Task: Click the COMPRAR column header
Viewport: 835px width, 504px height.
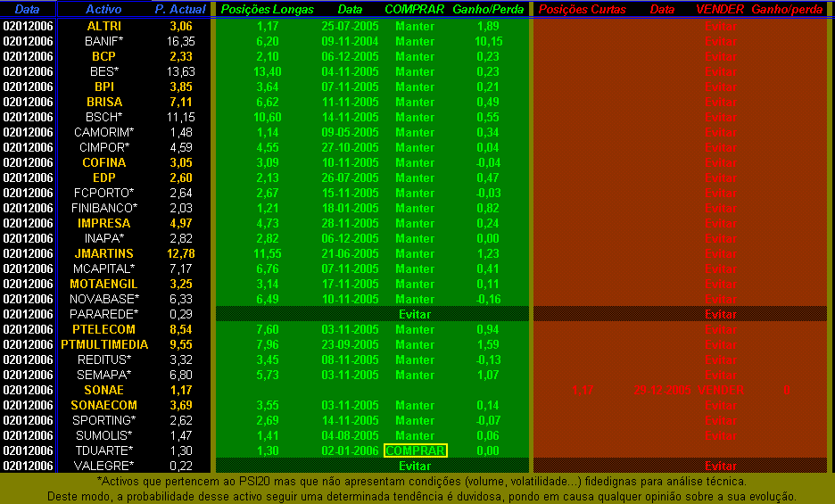Action: coord(414,9)
